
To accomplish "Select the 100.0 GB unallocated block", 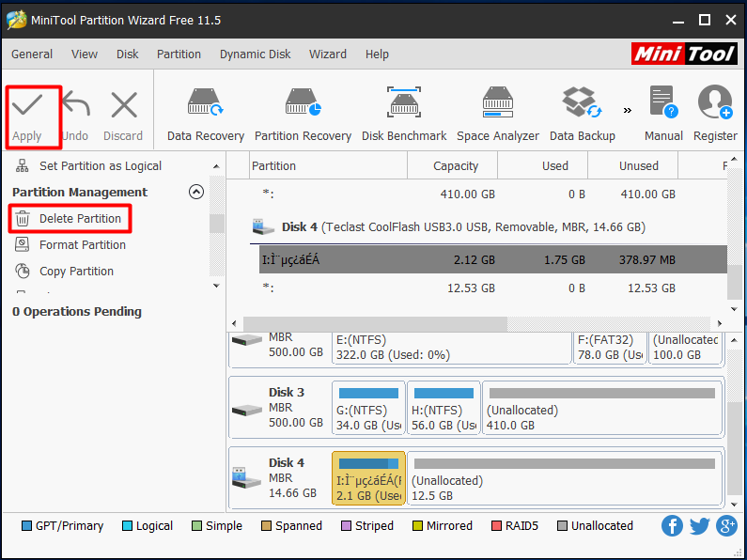I will coord(685,349).
